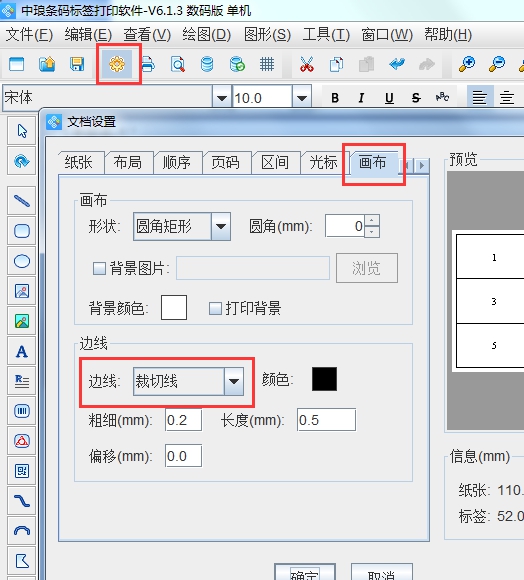
Task: Copy selection with copy icon
Action: pos(337,64)
